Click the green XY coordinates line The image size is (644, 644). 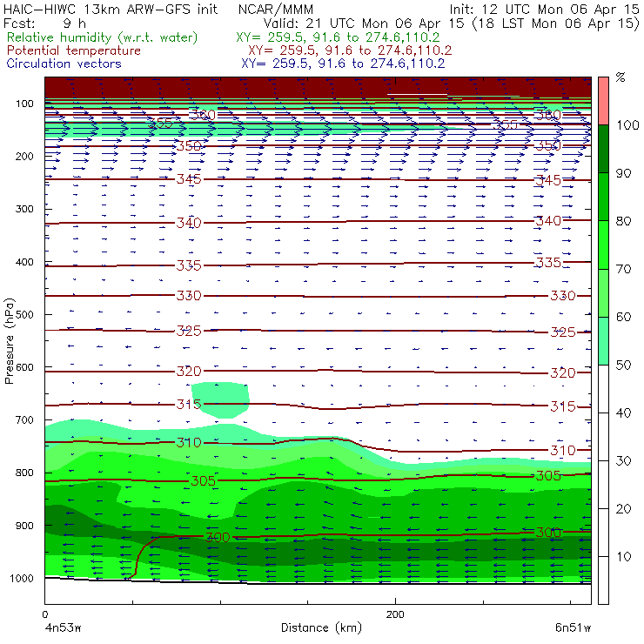[338, 37]
